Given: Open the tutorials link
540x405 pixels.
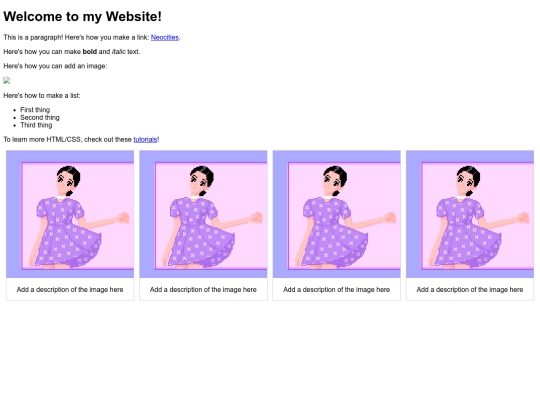Looking at the screenshot, I should [x=145, y=139].
